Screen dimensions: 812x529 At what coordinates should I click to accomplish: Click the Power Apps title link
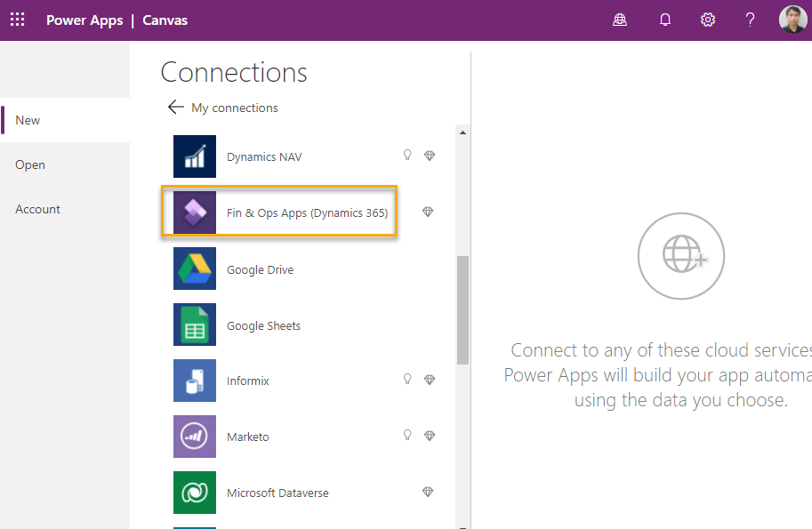coord(84,20)
